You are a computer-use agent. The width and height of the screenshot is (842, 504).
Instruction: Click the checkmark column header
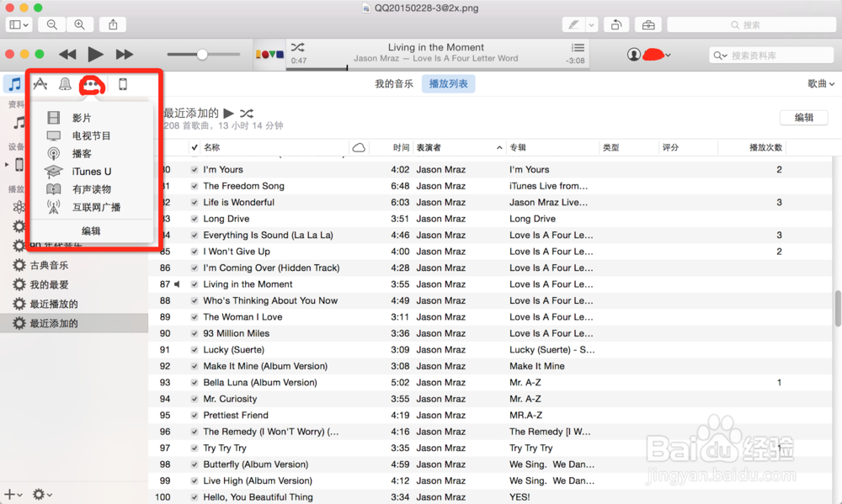coord(195,147)
